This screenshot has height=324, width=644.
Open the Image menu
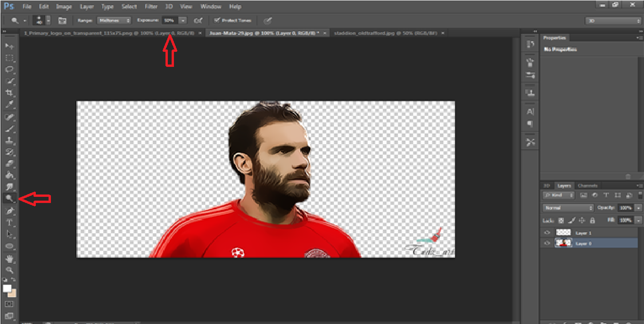[63, 7]
